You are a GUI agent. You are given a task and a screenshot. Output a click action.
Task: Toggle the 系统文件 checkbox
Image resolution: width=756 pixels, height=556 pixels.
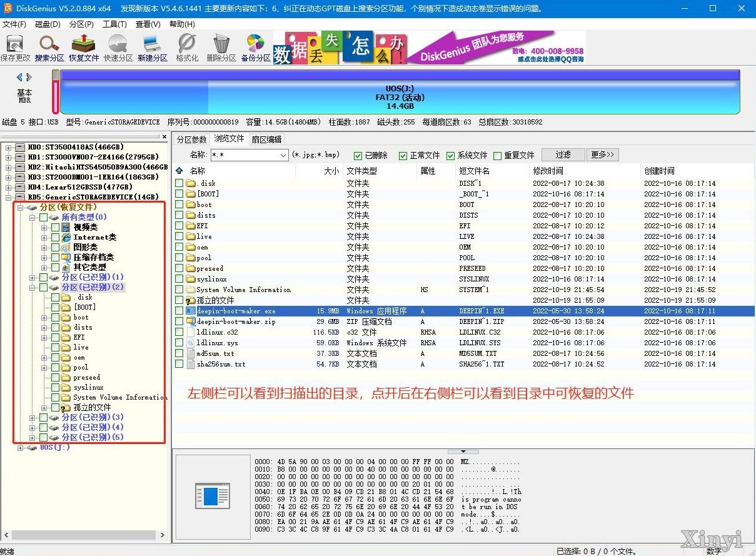[451, 156]
